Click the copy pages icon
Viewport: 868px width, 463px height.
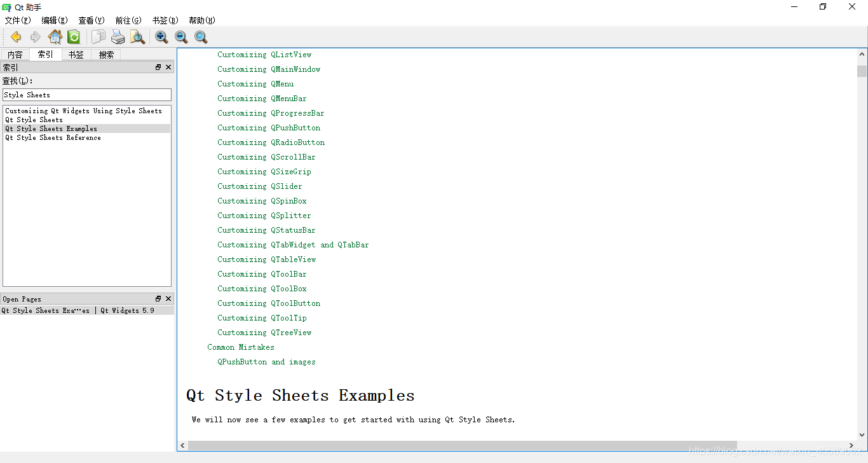98,36
